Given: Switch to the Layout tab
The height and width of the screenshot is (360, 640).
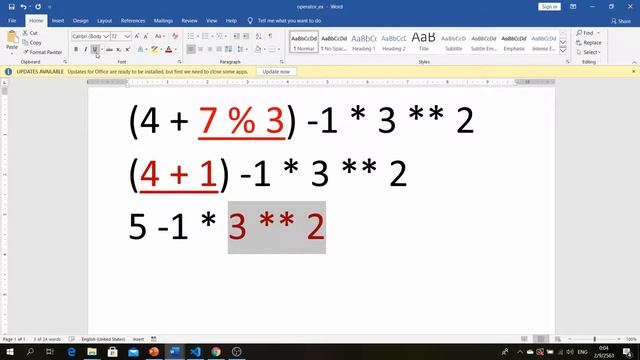Looking at the screenshot, I should (104, 20).
